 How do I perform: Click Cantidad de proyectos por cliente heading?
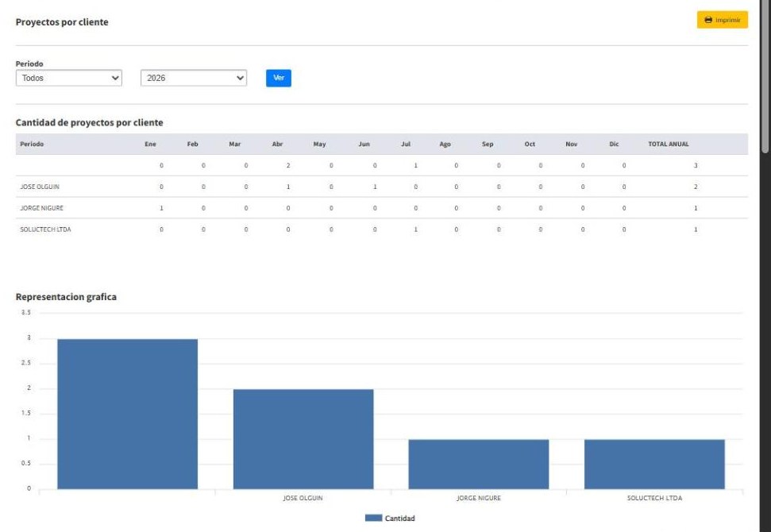[x=90, y=122]
